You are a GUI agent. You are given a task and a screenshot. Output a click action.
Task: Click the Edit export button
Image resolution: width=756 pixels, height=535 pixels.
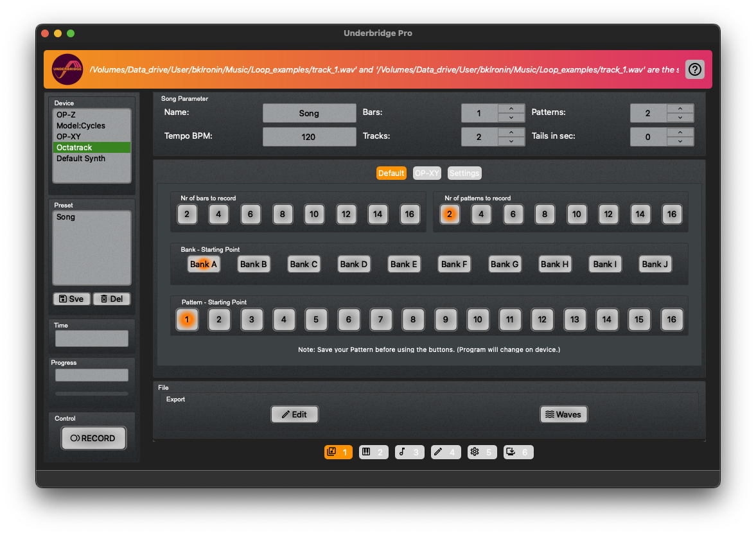click(x=294, y=414)
